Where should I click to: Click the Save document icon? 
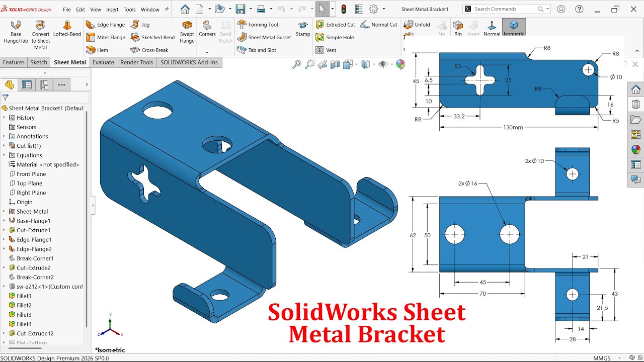pyautogui.click(x=240, y=9)
